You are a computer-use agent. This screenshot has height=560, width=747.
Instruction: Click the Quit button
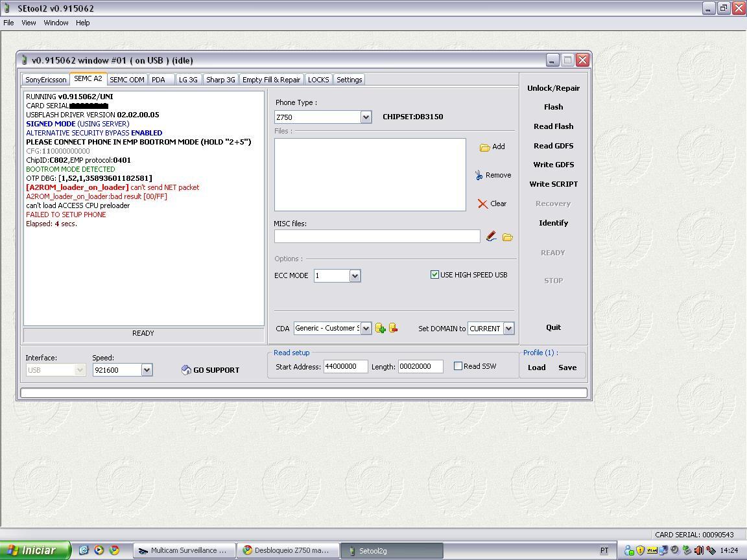pos(553,327)
